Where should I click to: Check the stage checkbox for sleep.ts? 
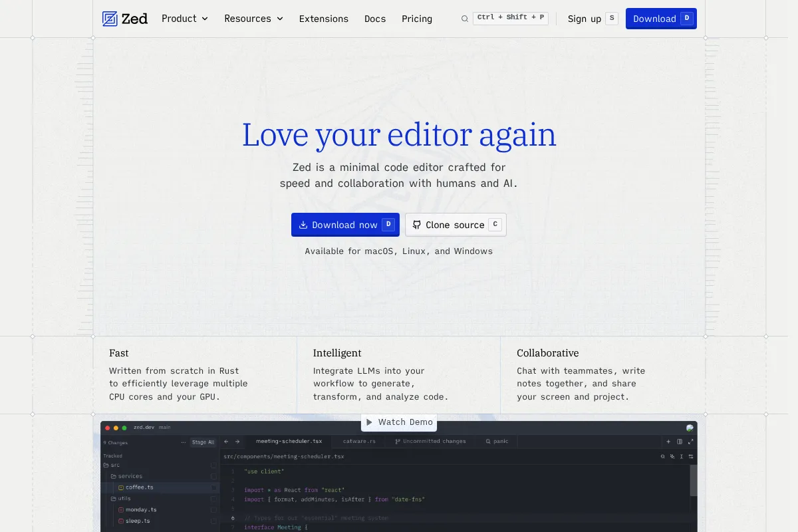213,521
